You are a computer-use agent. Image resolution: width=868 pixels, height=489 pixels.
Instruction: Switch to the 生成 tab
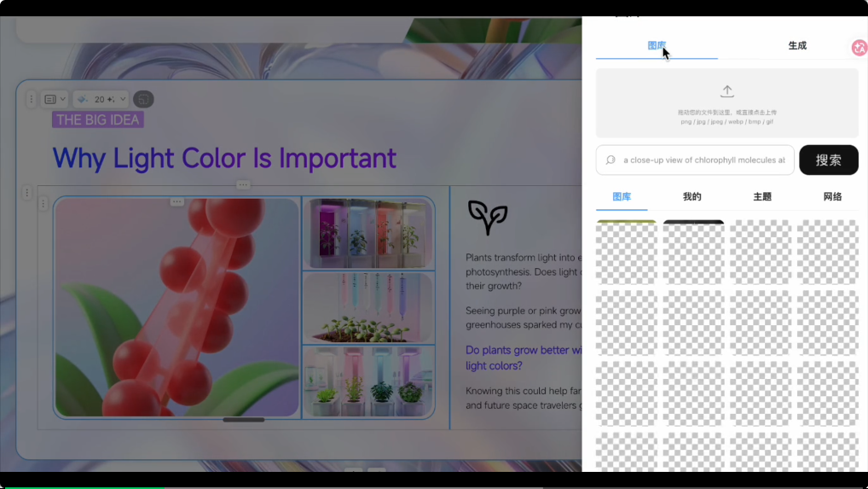796,45
